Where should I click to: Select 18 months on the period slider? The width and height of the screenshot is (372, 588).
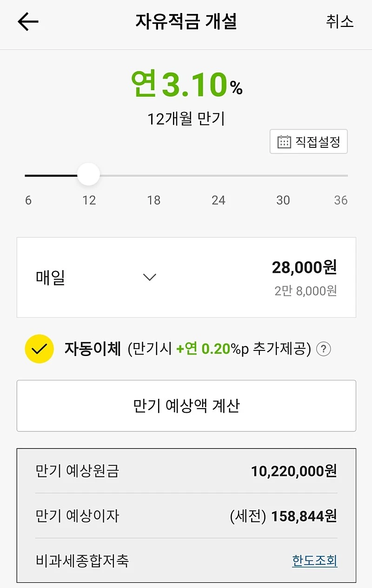click(x=153, y=200)
